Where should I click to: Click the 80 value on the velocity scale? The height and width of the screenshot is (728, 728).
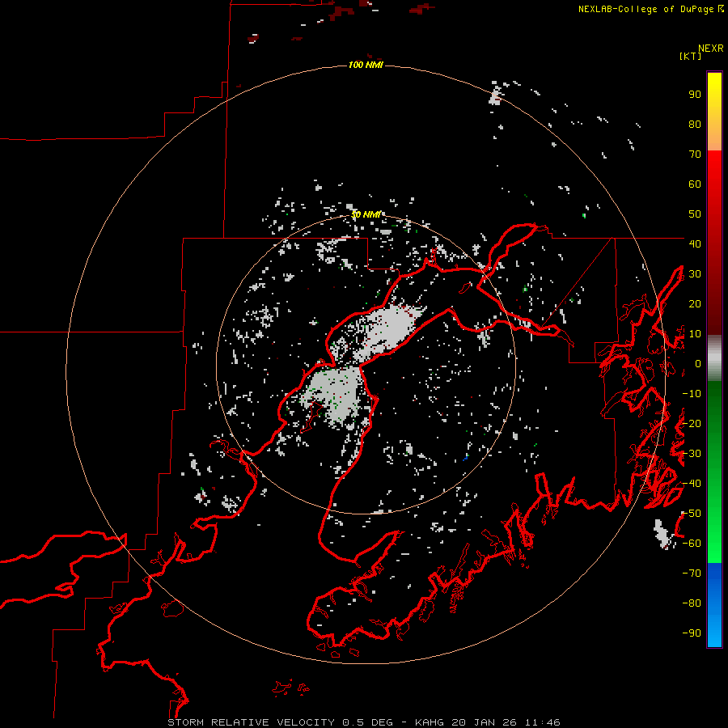click(x=695, y=124)
